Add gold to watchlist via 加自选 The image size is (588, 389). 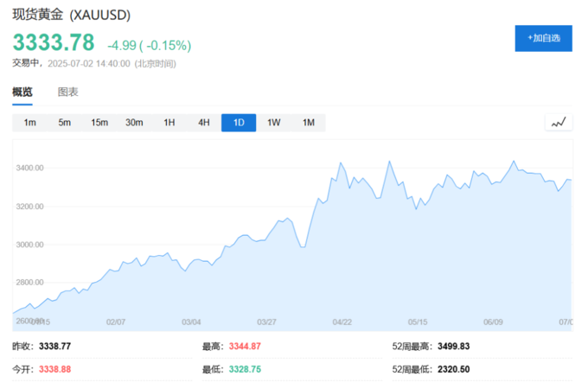coord(543,38)
